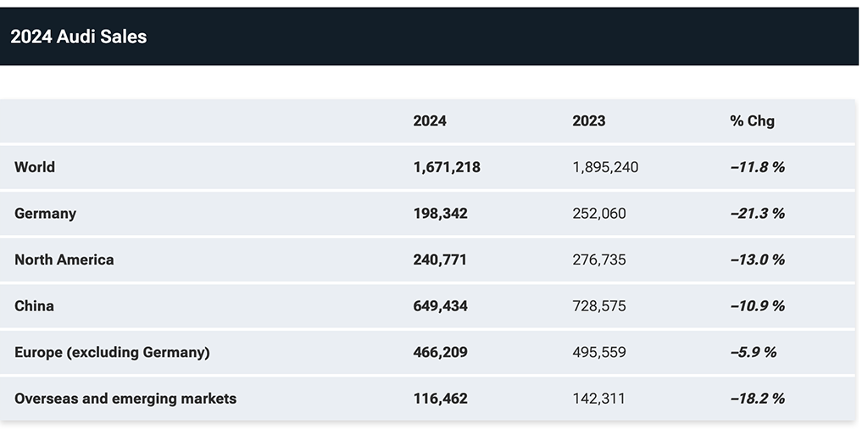Select World change −11.8 %
Viewport: 868px width, 430px height.
point(757,167)
